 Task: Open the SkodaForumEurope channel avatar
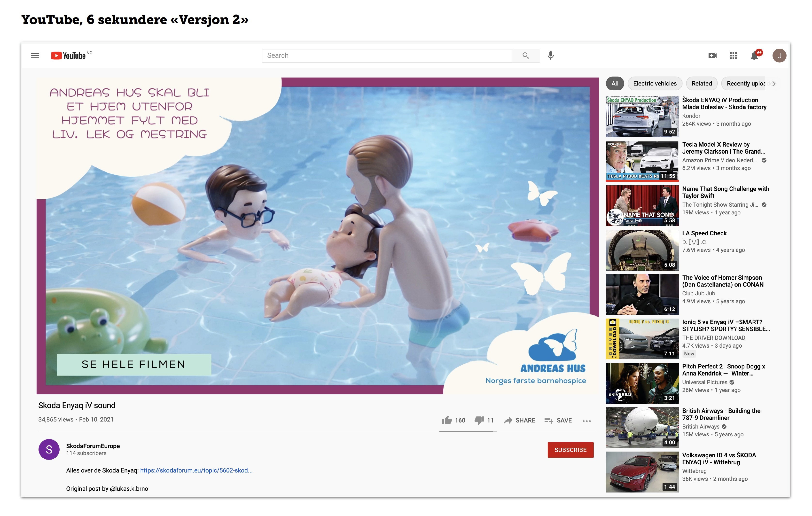(x=49, y=449)
